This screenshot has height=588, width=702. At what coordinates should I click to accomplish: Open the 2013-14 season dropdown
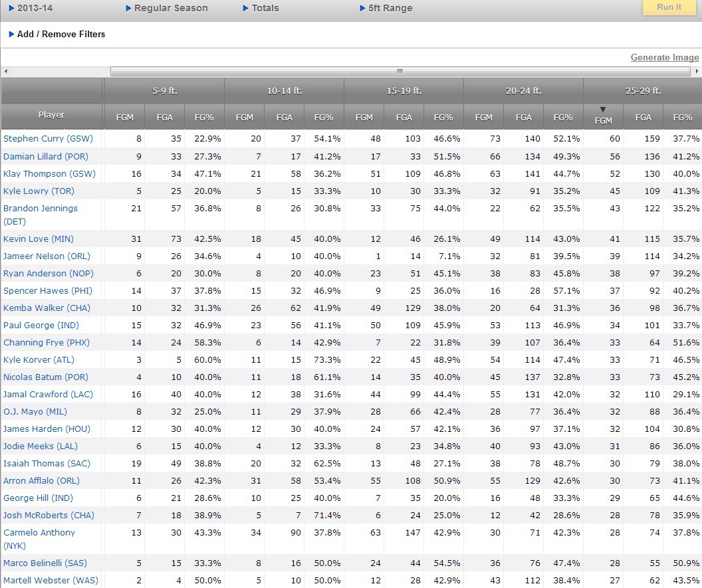31,8
